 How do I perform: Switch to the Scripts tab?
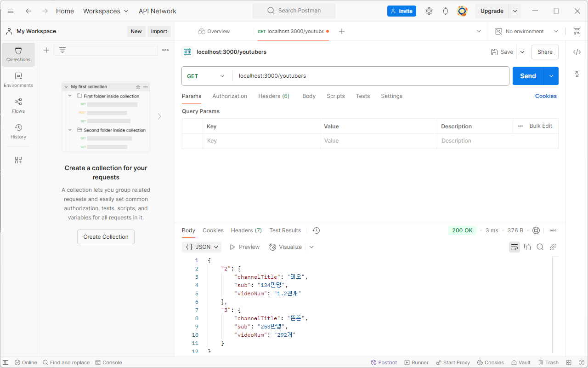336,96
